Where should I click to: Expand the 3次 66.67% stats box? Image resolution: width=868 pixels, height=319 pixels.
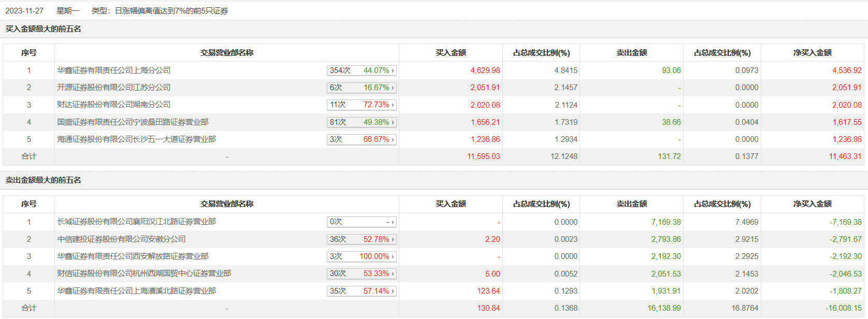tap(361, 139)
